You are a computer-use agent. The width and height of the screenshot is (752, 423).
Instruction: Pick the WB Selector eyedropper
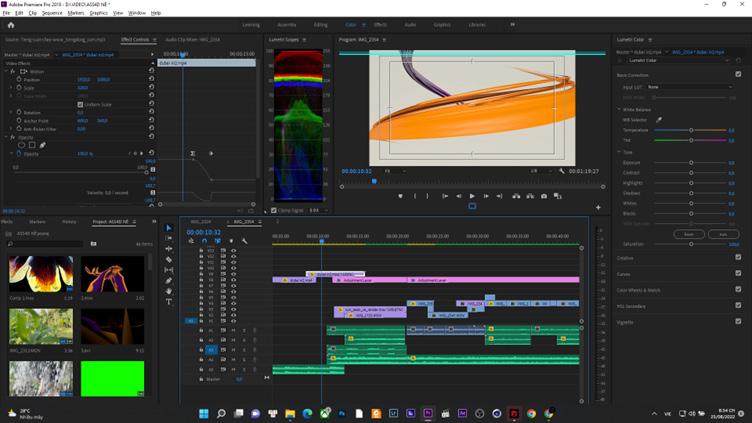(659, 119)
